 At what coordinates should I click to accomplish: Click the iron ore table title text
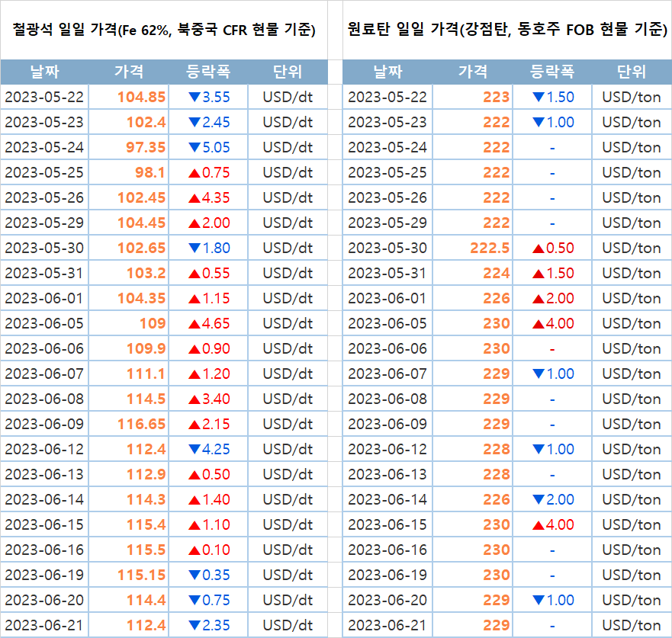tap(164, 30)
